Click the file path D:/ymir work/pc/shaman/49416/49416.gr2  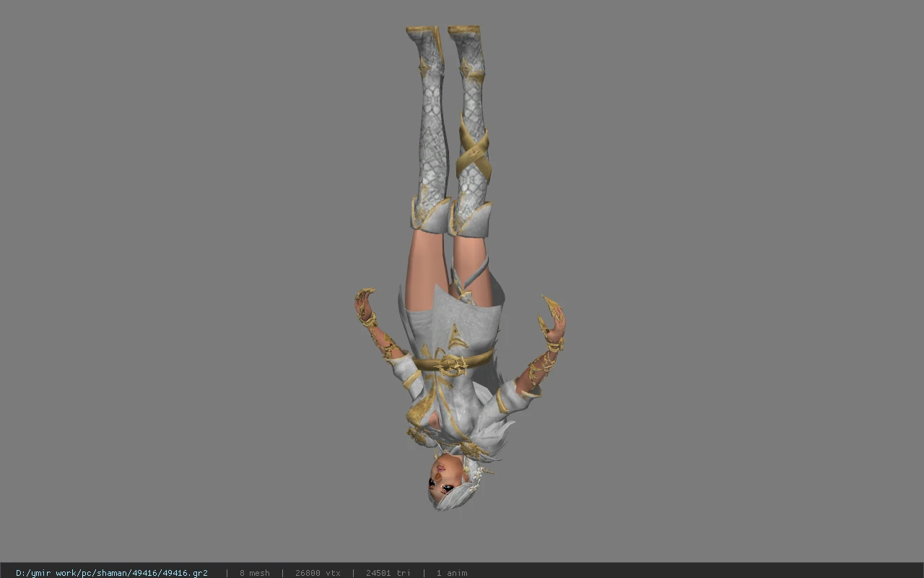112,573
